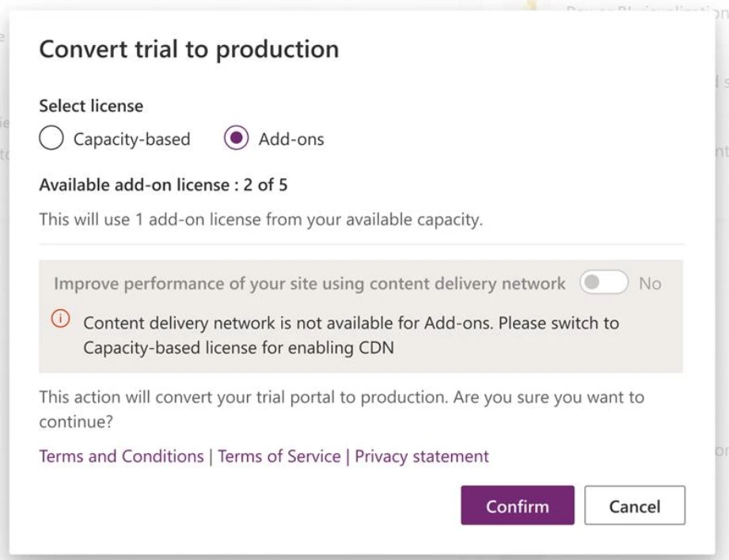Click the 'No' label next to CDN toggle

pos(649,283)
